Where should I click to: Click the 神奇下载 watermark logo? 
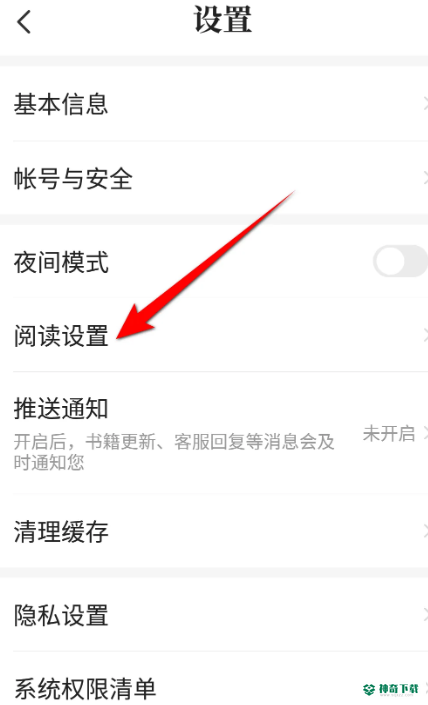[x=391, y=689]
